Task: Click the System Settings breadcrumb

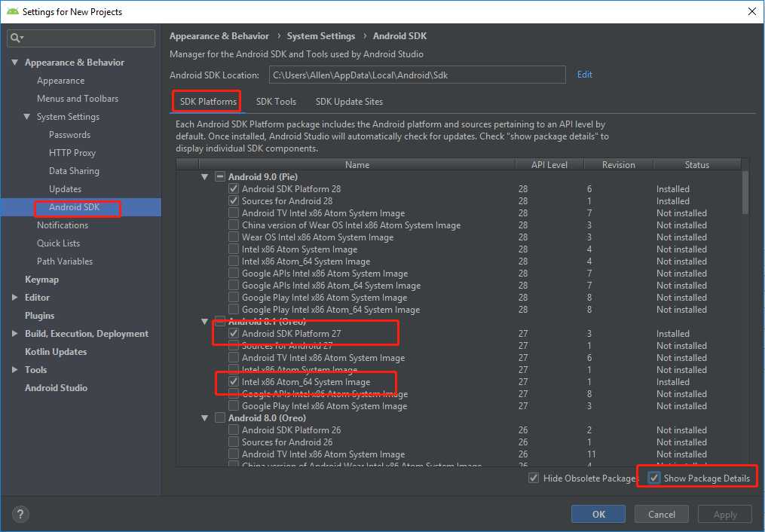Action: pos(321,36)
